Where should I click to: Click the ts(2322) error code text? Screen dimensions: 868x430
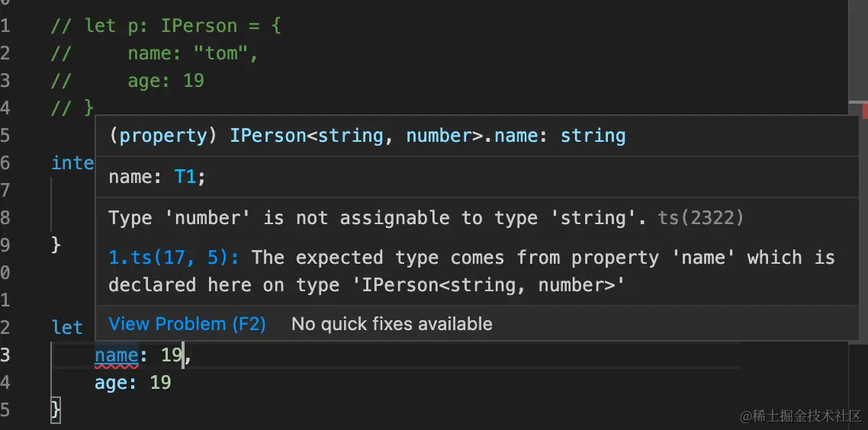(x=700, y=218)
